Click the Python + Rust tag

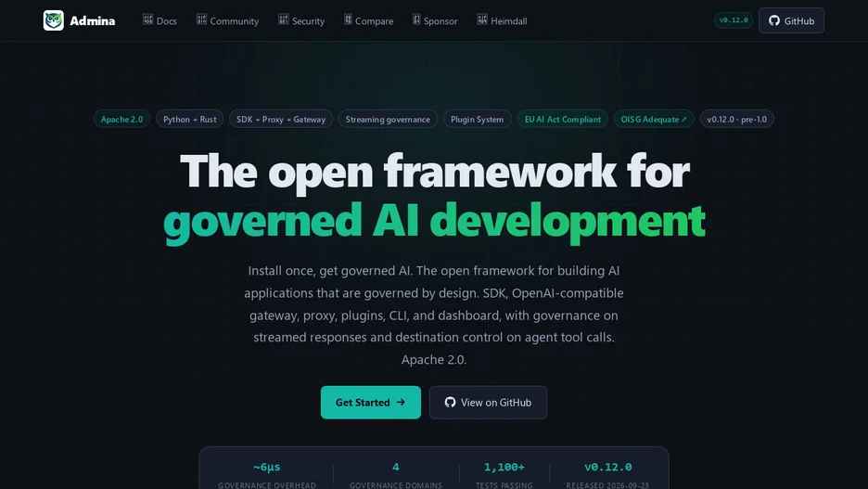pos(190,119)
